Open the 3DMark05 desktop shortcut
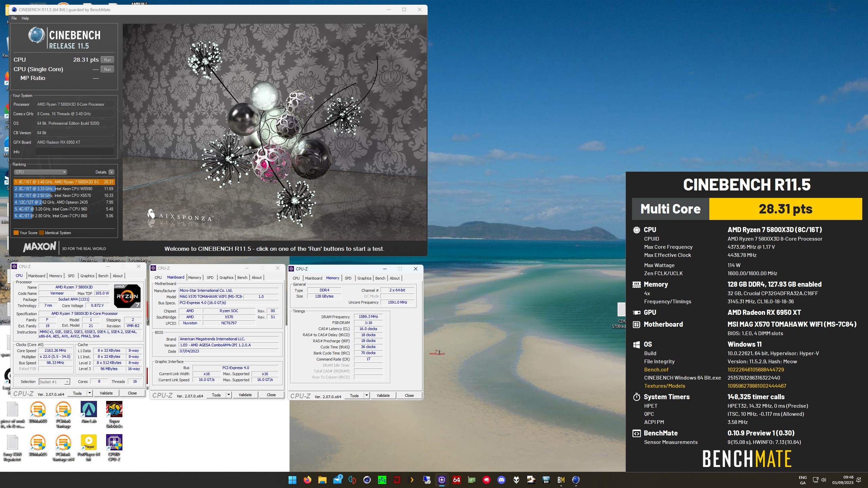Viewport: 868px width, 488px height. (38, 445)
